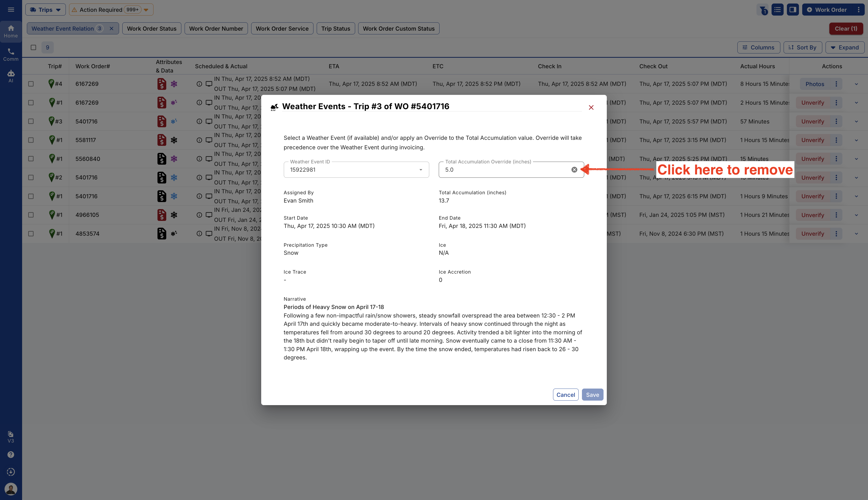Image resolution: width=868 pixels, height=500 pixels.
Task: Clear the Total Accumulation Override value
Action: pyautogui.click(x=574, y=170)
